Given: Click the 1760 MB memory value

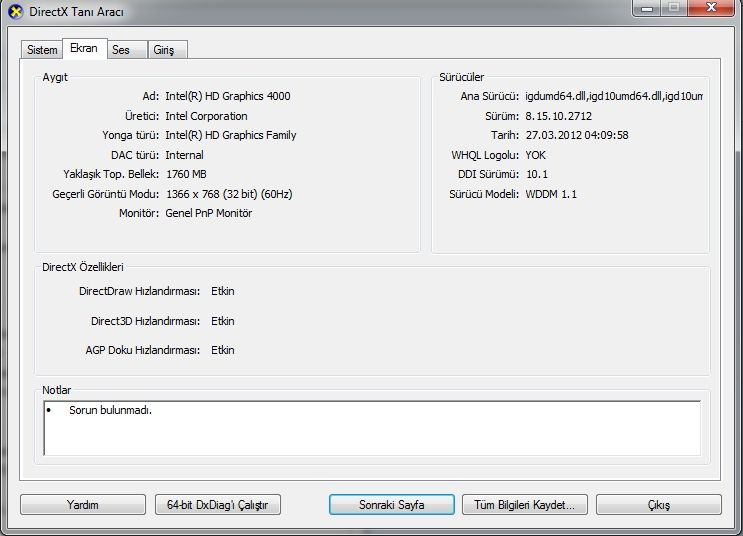Looking at the screenshot, I should point(186,174).
